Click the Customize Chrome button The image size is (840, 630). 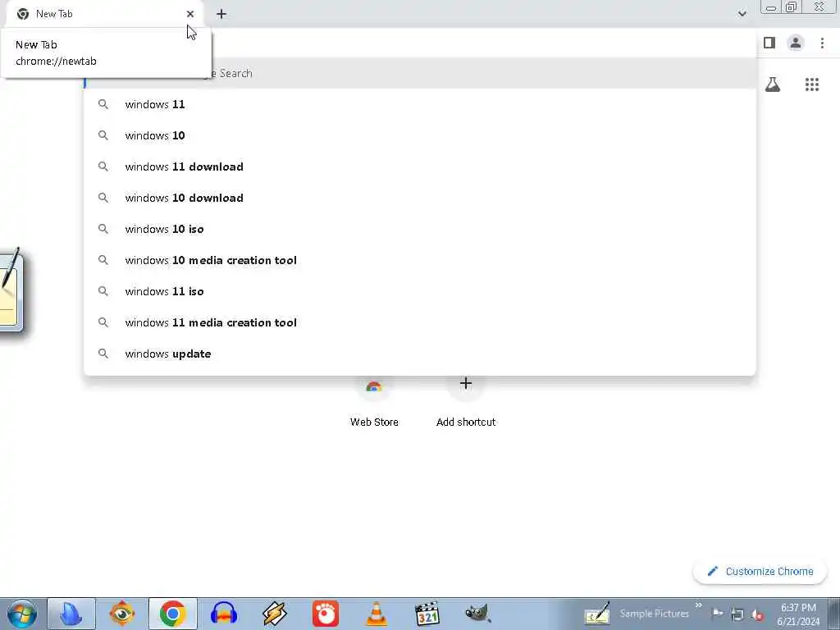tap(760, 572)
